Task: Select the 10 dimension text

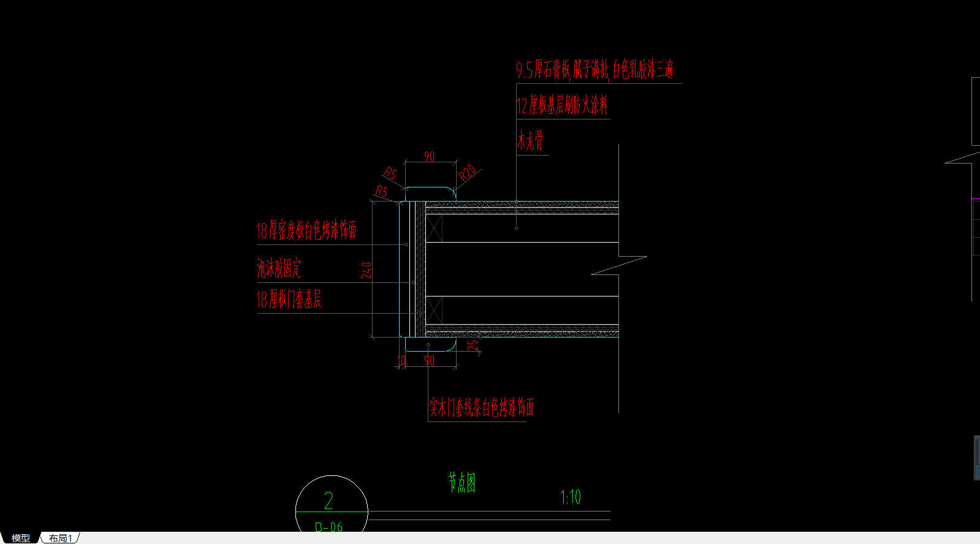Action: point(401,361)
